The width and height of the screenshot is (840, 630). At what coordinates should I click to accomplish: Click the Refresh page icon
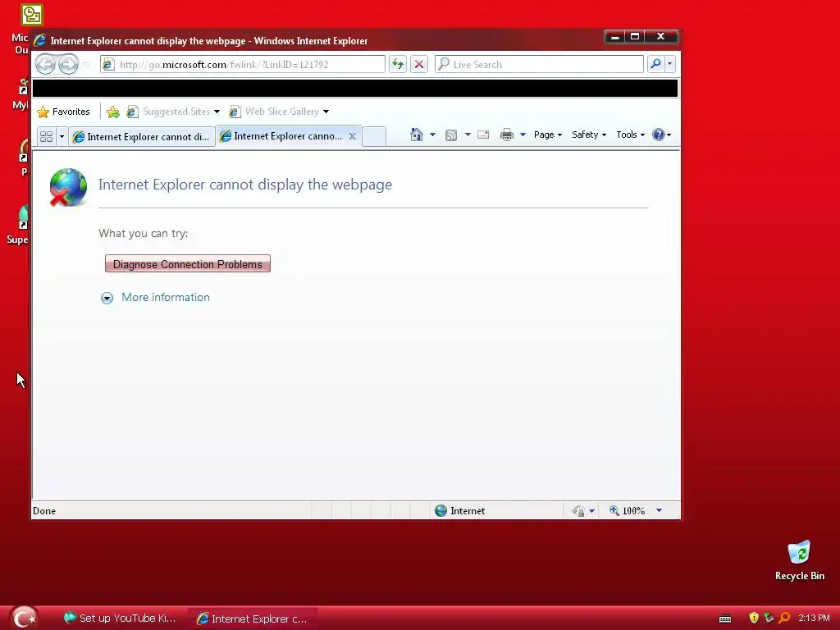click(398, 64)
